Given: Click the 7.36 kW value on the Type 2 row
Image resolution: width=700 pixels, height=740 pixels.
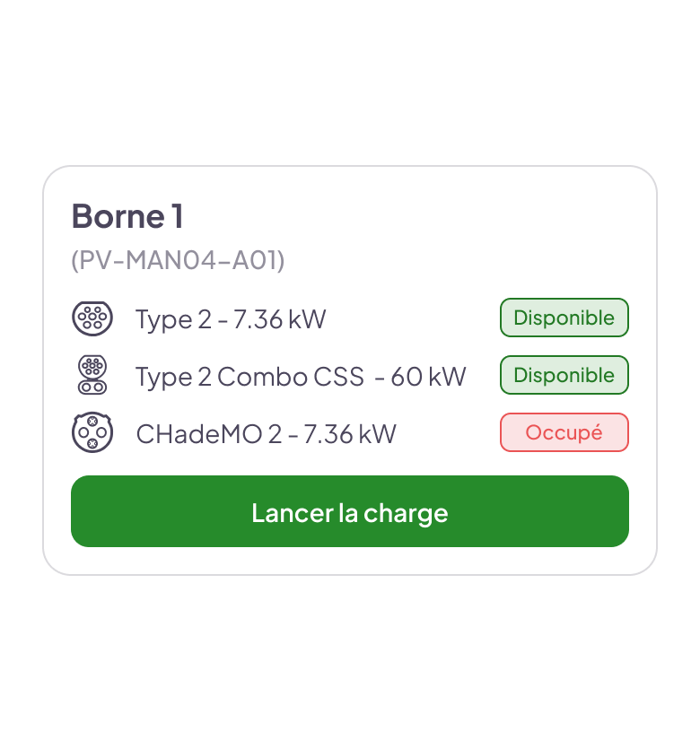Looking at the screenshot, I should tap(280, 319).
